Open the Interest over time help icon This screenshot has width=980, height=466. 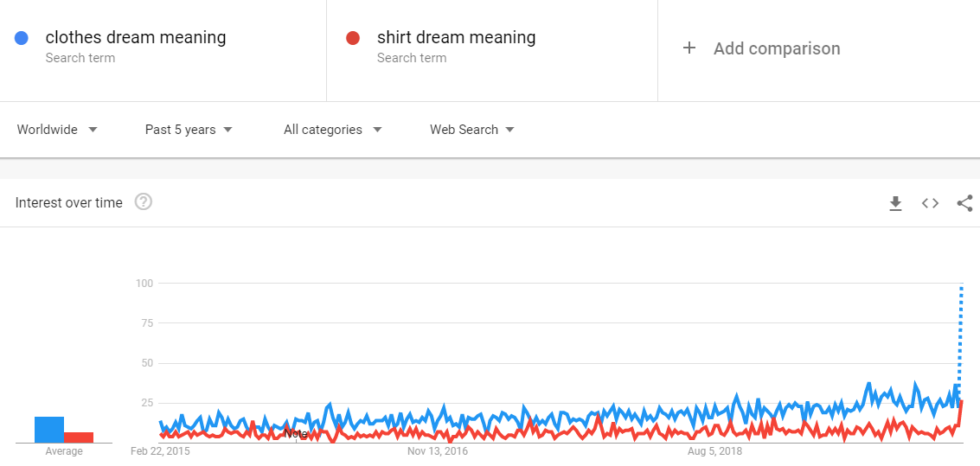click(x=144, y=202)
